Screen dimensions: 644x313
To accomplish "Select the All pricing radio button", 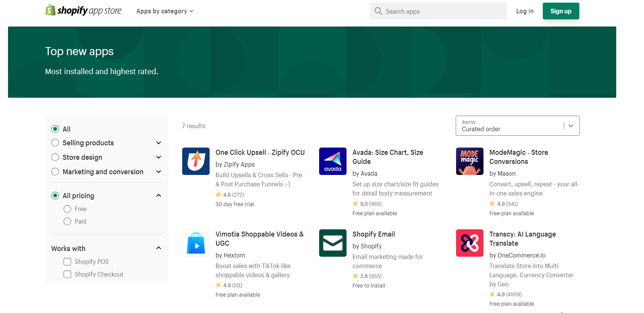I will click(55, 195).
